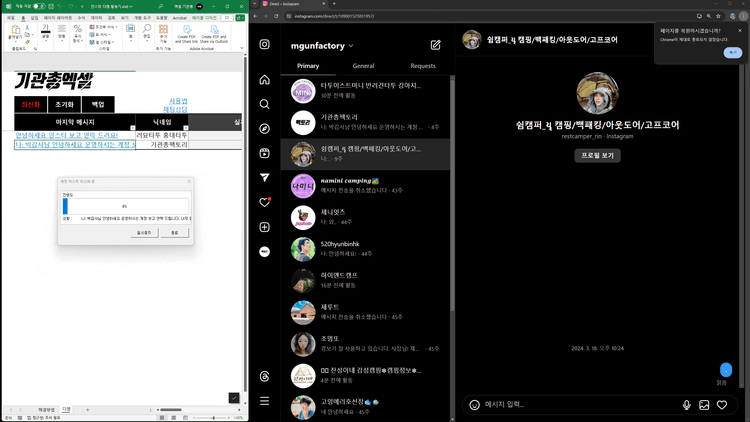Image resolution: width=750 pixels, height=422 pixels.
Task: Switch to the General inbox tab
Action: (x=364, y=66)
